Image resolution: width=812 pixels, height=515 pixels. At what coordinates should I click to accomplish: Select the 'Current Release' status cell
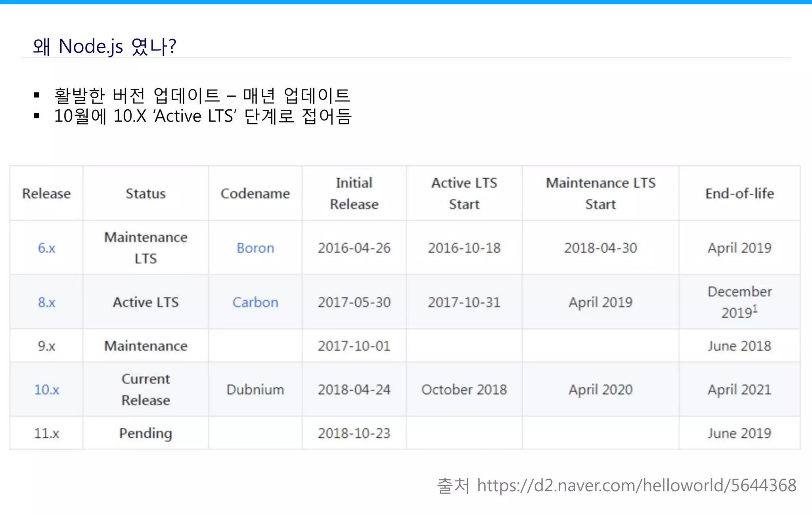coord(146,389)
